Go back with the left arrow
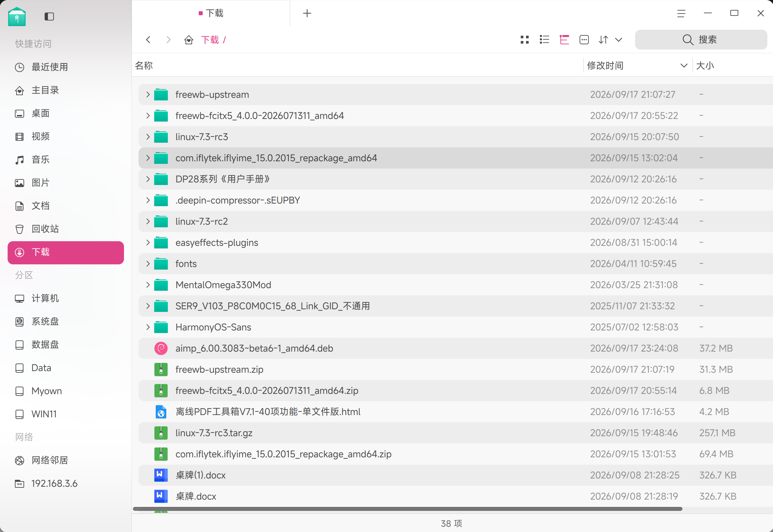The height and width of the screenshot is (532, 773). coord(148,40)
